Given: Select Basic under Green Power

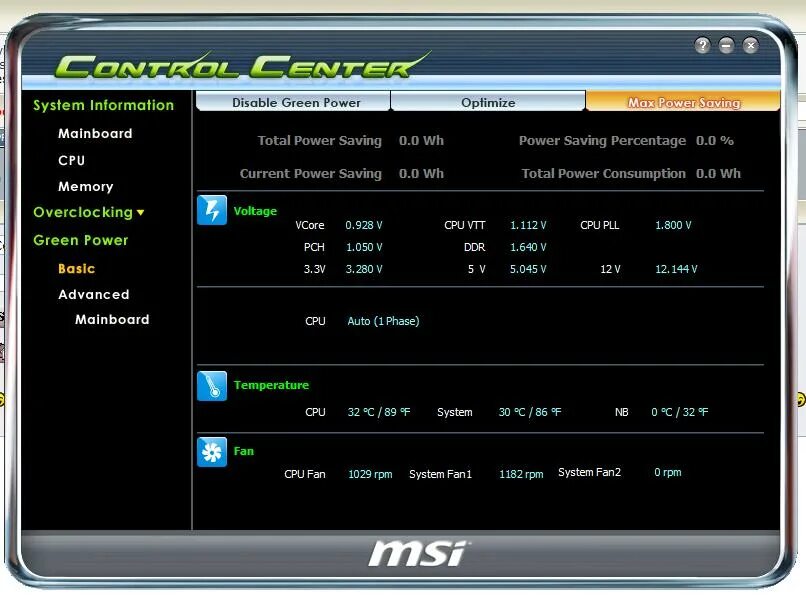Looking at the screenshot, I should tap(77, 268).
